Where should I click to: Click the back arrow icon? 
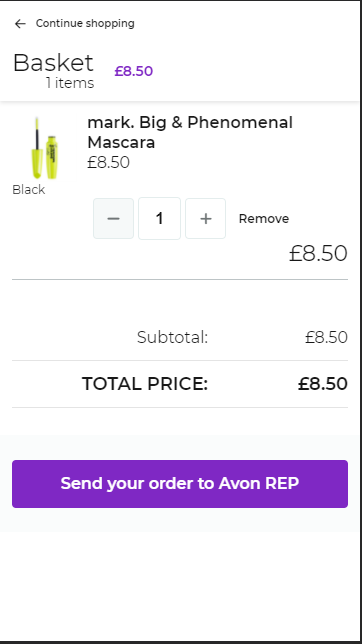point(20,24)
